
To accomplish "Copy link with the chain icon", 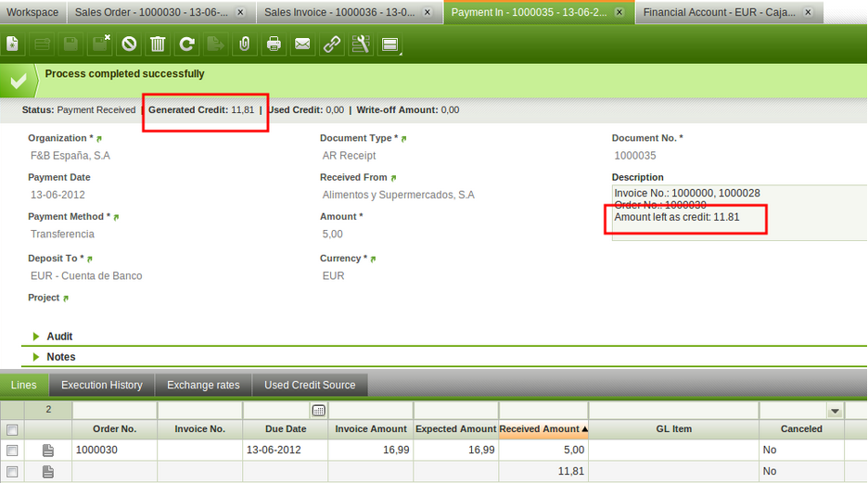I will coord(331,44).
